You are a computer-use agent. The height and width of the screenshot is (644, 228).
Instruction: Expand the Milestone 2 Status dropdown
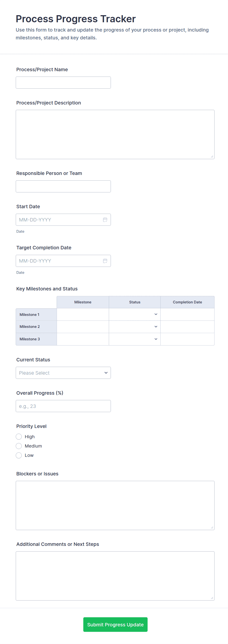point(135,326)
